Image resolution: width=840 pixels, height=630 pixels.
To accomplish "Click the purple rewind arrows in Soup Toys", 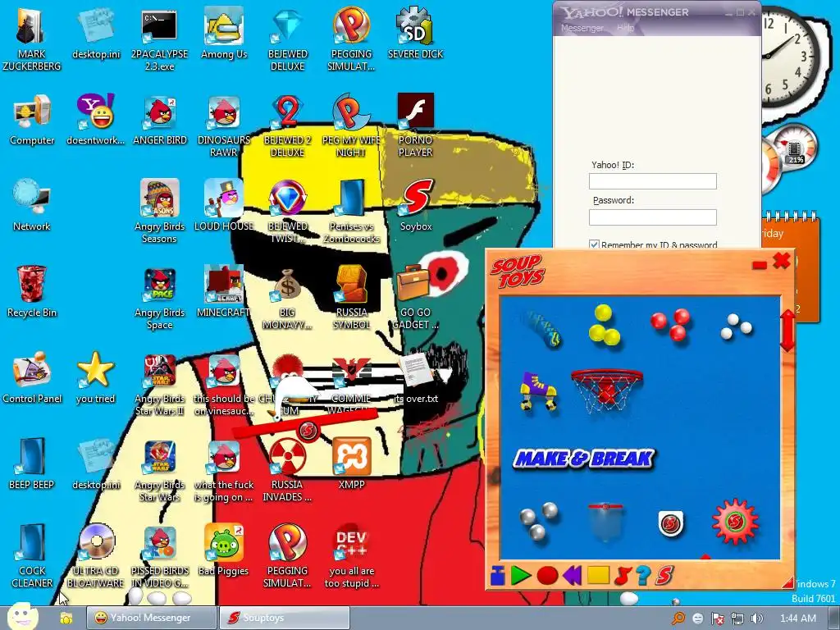I will [x=572, y=576].
